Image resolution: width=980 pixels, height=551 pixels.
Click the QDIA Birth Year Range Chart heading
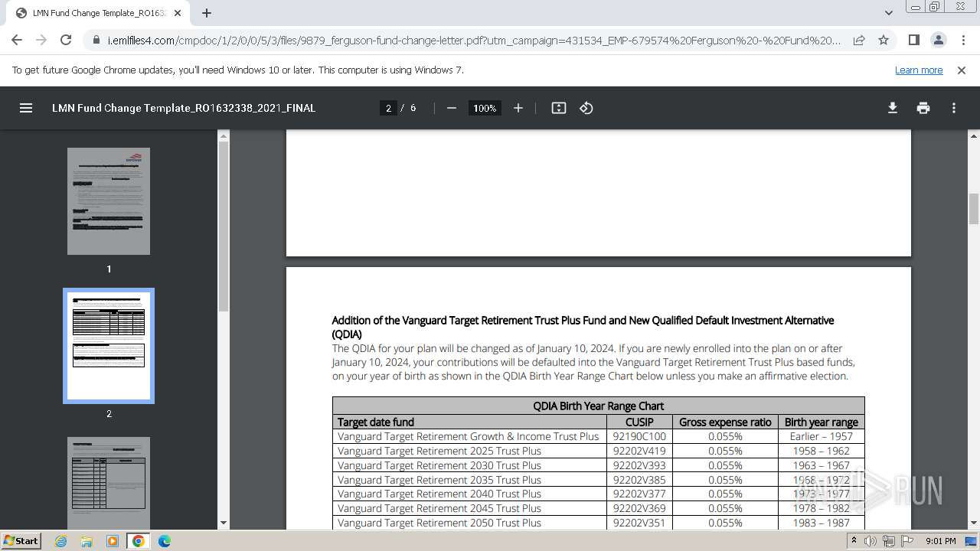click(x=599, y=406)
